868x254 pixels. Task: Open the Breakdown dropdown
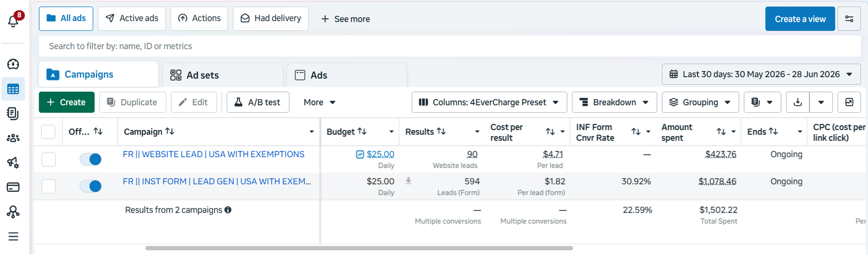(x=614, y=102)
